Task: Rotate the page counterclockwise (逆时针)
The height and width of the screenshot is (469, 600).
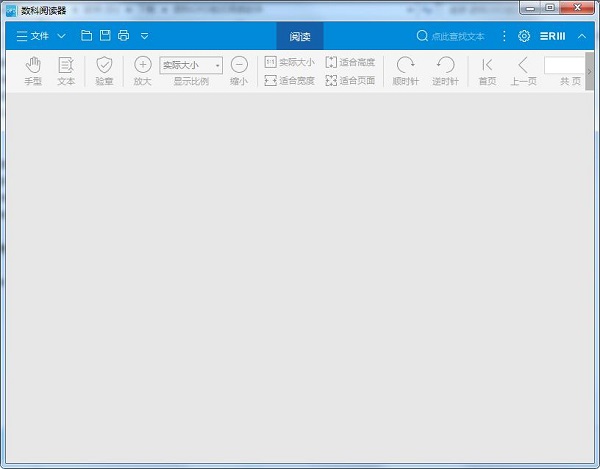Action: tap(446, 70)
